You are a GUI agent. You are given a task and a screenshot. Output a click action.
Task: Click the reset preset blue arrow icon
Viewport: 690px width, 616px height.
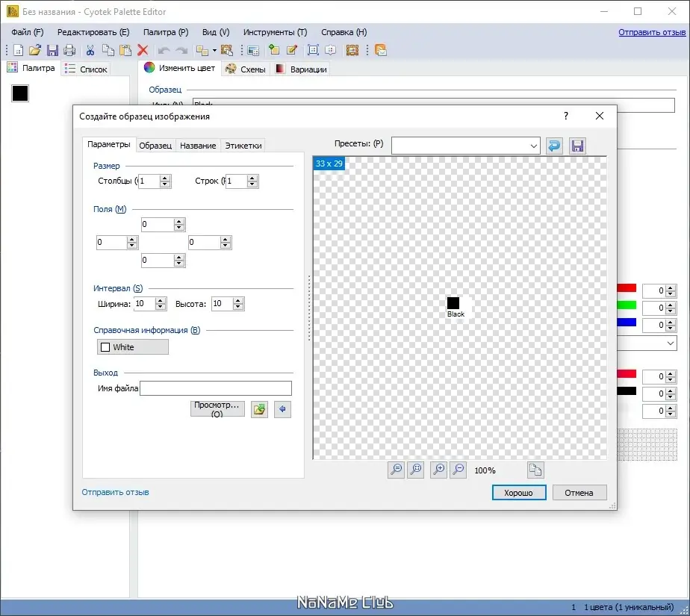pyautogui.click(x=554, y=146)
